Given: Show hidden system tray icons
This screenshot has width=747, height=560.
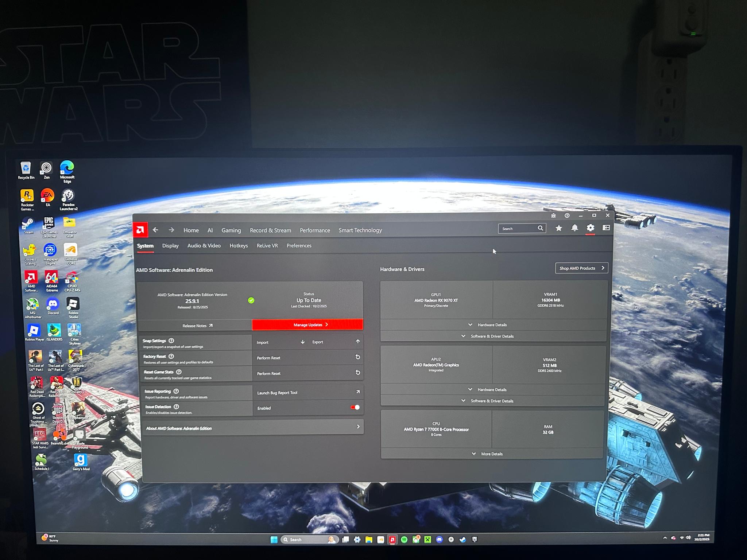Looking at the screenshot, I should coord(665,538).
